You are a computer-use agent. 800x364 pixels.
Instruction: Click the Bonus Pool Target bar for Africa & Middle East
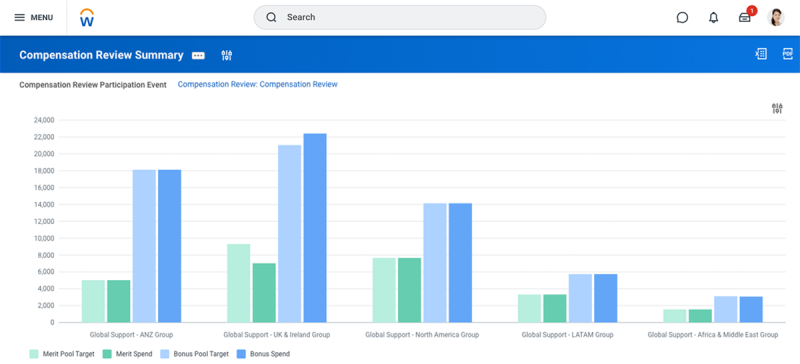726,309
